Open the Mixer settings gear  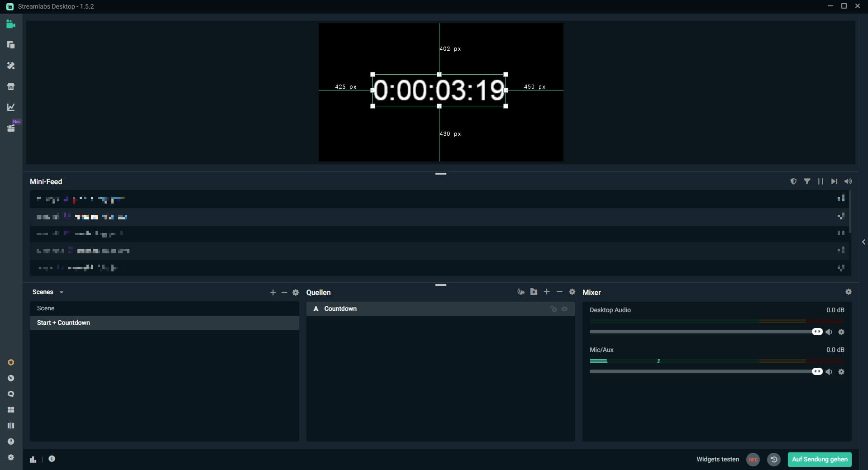[849, 292]
